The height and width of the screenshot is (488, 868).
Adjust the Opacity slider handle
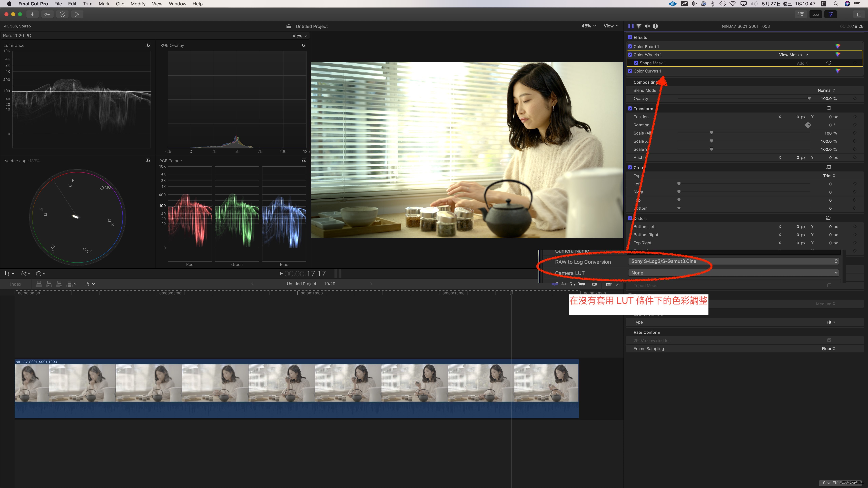click(x=809, y=98)
